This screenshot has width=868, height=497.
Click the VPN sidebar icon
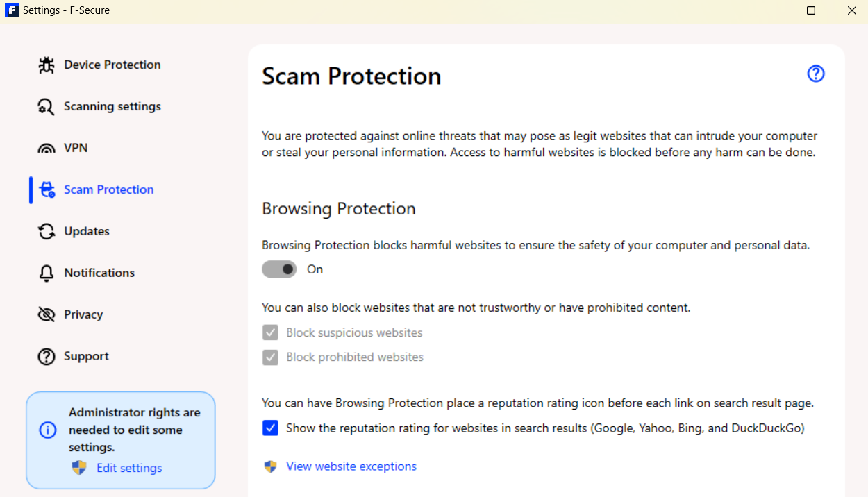[46, 147]
